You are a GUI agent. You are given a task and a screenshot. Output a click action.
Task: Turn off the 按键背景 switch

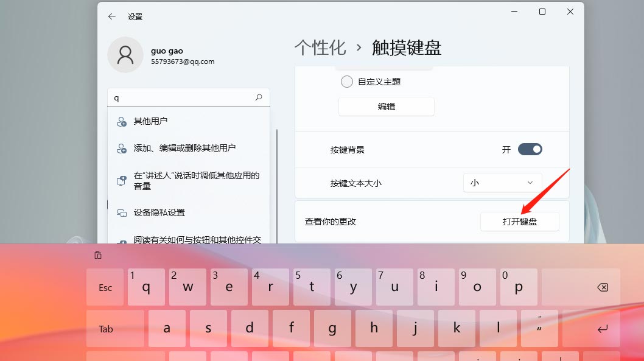click(530, 149)
